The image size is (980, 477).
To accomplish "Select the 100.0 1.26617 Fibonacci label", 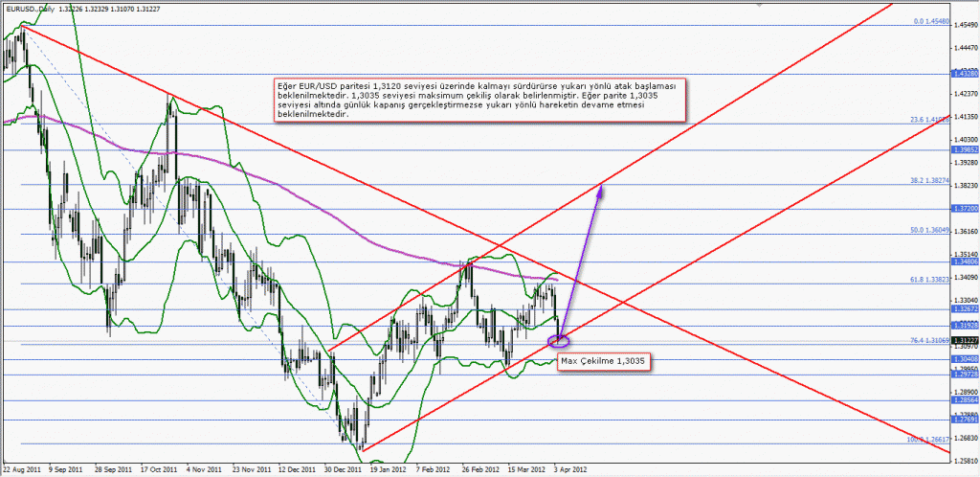I will pos(928,440).
